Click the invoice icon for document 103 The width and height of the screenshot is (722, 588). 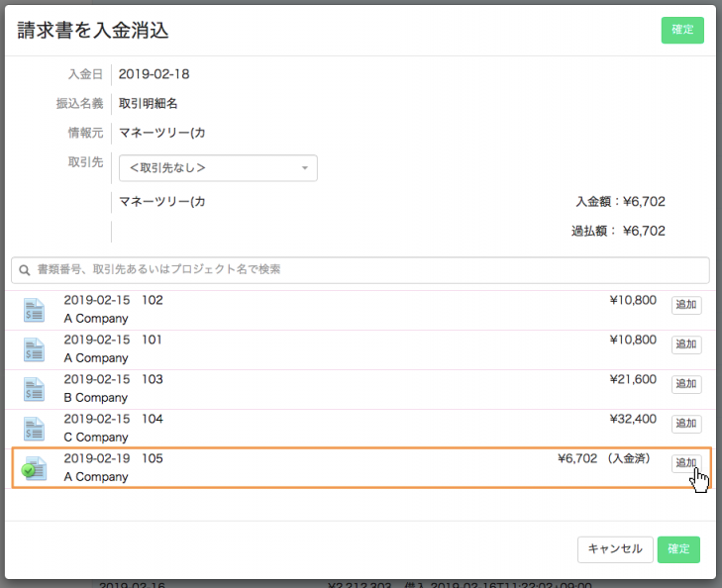34,389
